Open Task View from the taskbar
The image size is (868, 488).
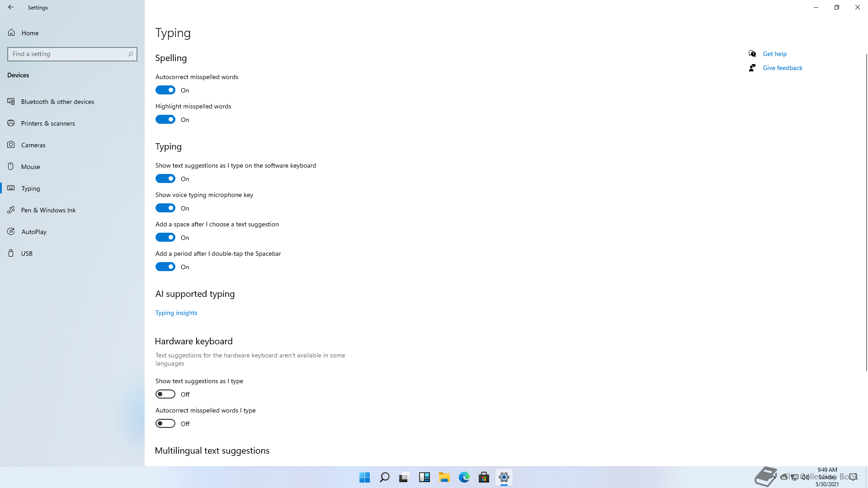pyautogui.click(x=405, y=477)
